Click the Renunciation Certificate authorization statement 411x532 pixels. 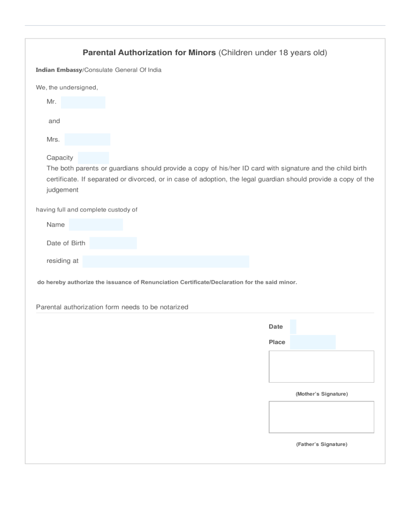pos(167,282)
